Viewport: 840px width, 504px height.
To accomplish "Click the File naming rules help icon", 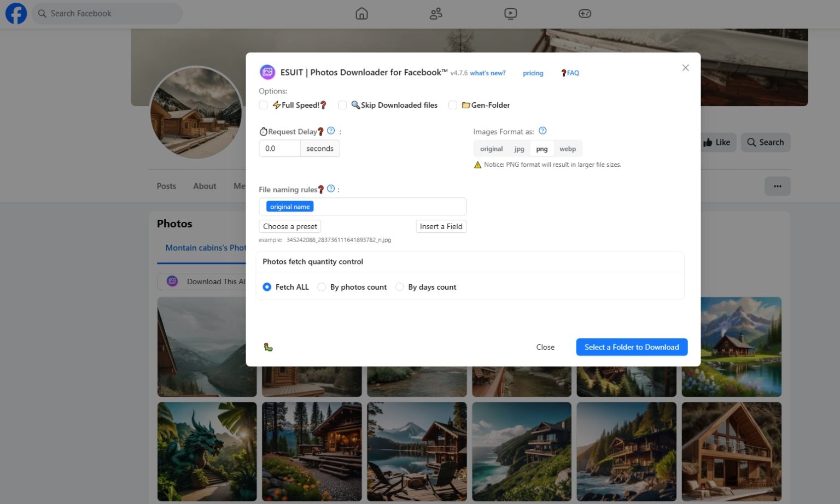I will [331, 189].
